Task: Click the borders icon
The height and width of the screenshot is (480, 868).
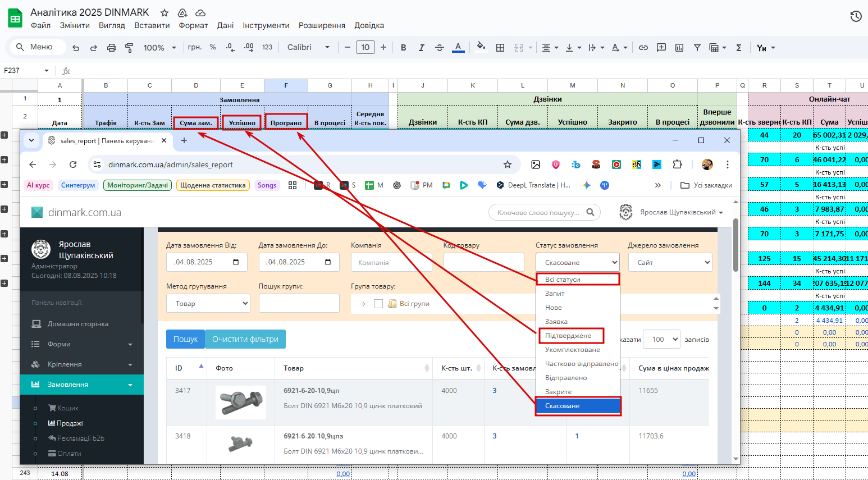Action: [500, 48]
